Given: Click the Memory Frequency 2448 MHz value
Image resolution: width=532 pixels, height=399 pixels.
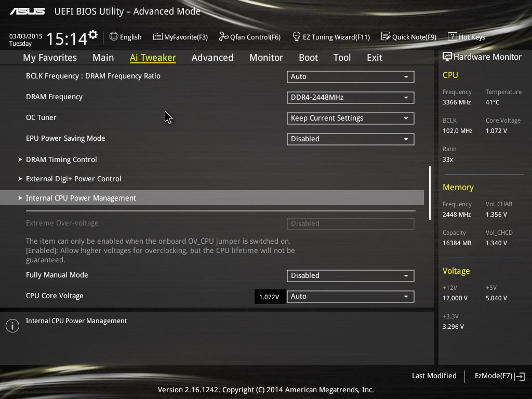Looking at the screenshot, I should click(457, 215).
